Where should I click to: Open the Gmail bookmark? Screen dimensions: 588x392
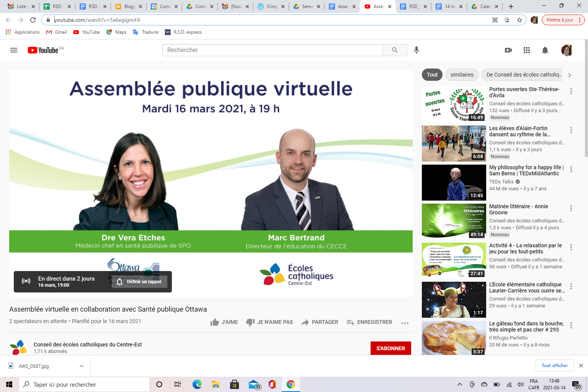pyautogui.click(x=56, y=32)
